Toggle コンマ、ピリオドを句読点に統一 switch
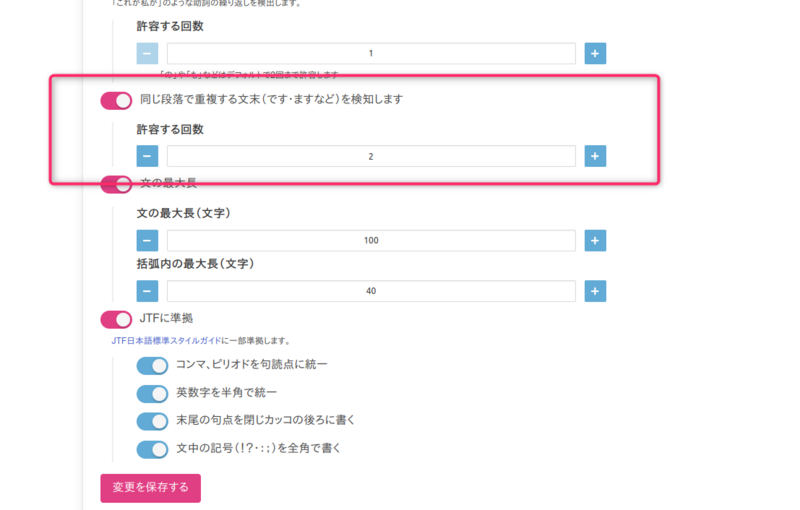Image resolution: width=800 pixels, height=510 pixels. (x=152, y=366)
